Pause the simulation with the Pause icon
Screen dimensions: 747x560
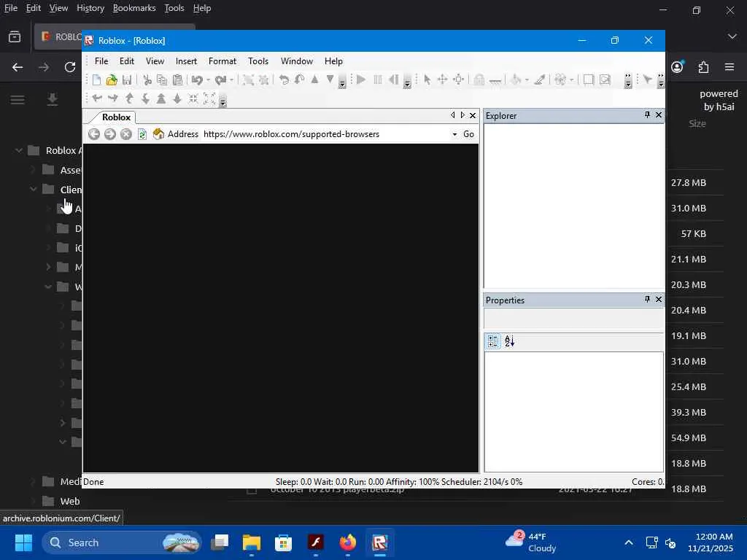tap(378, 80)
